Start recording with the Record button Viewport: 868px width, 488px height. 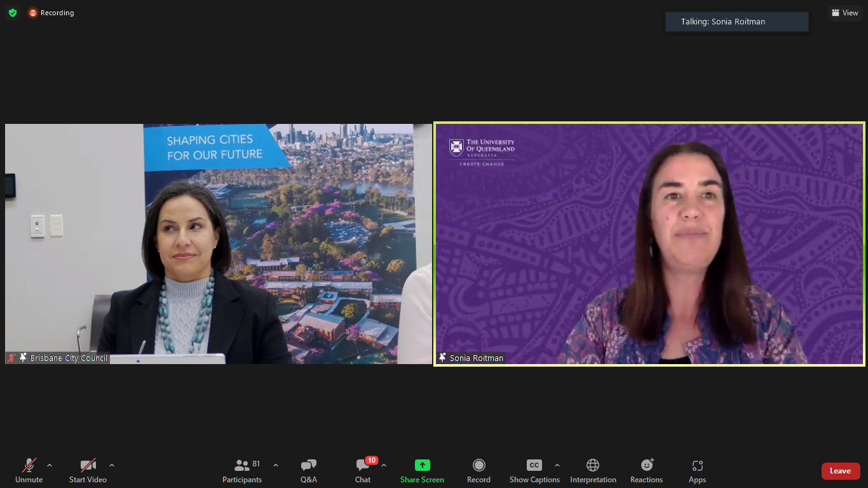[x=478, y=471]
